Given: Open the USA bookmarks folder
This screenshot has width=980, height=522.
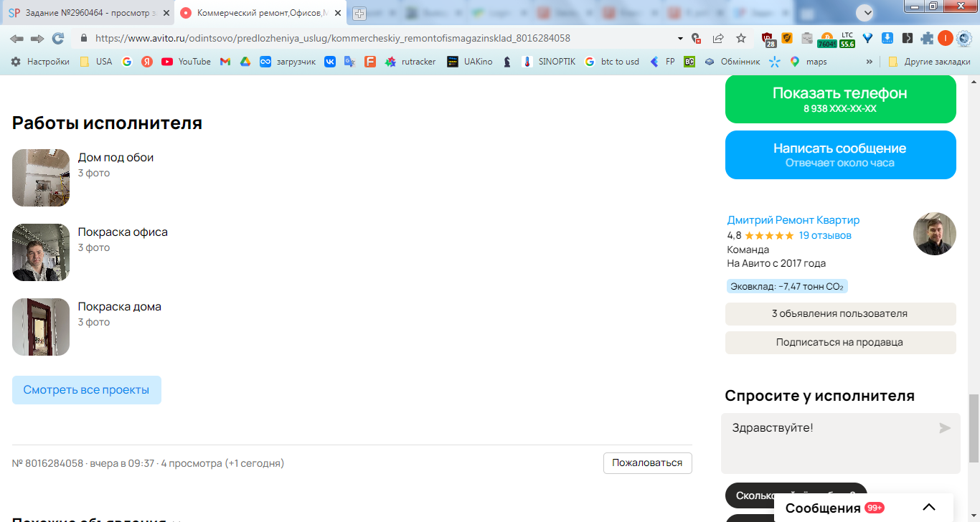Looking at the screenshot, I should pos(95,62).
